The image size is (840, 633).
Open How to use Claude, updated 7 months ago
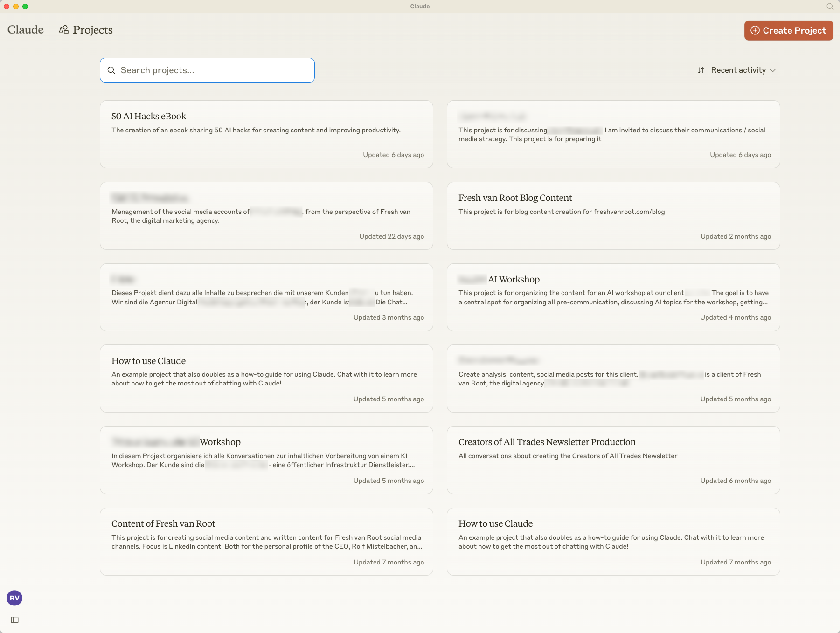tap(613, 542)
